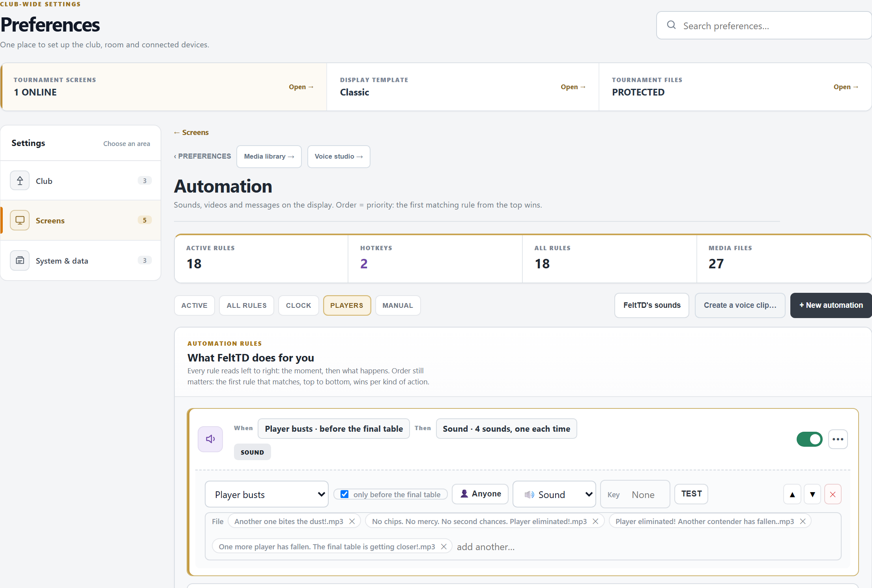The width and height of the screenshot is (872, 588).
Task: Select the ACTIVE filter tab
Action: [x=195, y=305]
